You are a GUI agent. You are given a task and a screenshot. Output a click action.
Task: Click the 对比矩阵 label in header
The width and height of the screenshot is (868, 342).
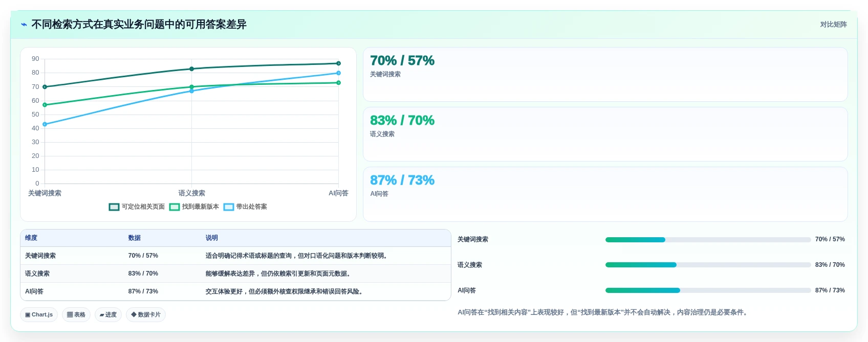pyautogui.click(x=833, y=25)
